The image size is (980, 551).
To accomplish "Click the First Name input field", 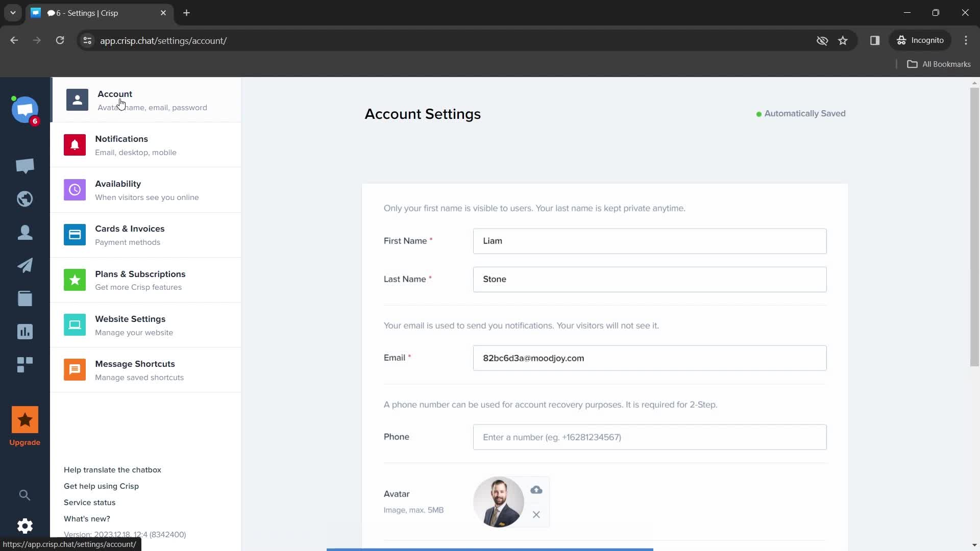I will click(650, 241).
